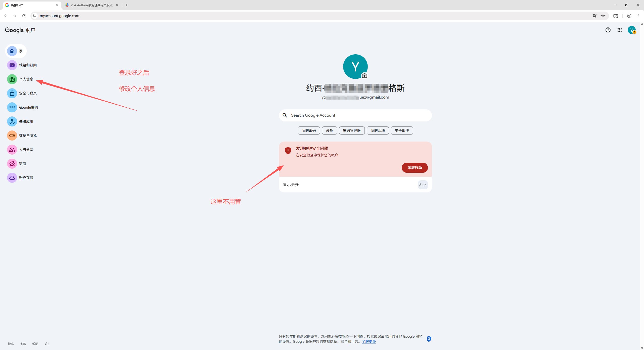
Task: Switch to the 2FA Auth browser tab
Action: pos(92,5)
